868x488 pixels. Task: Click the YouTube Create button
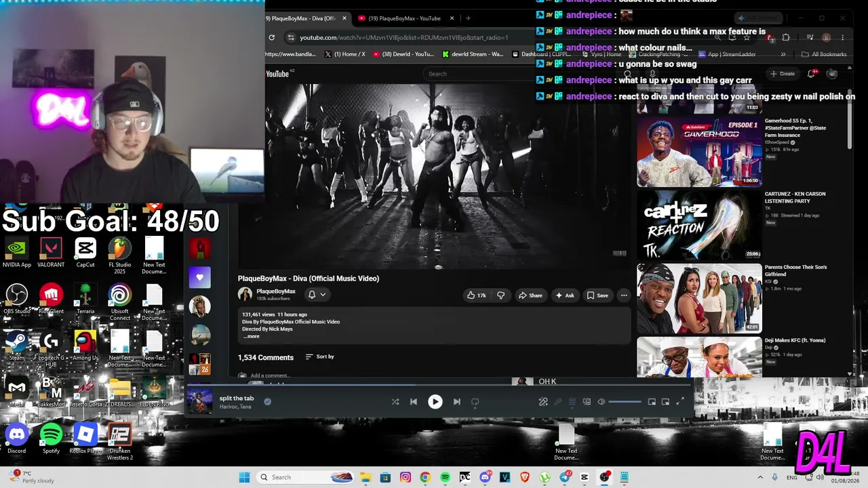click(783, 74)
